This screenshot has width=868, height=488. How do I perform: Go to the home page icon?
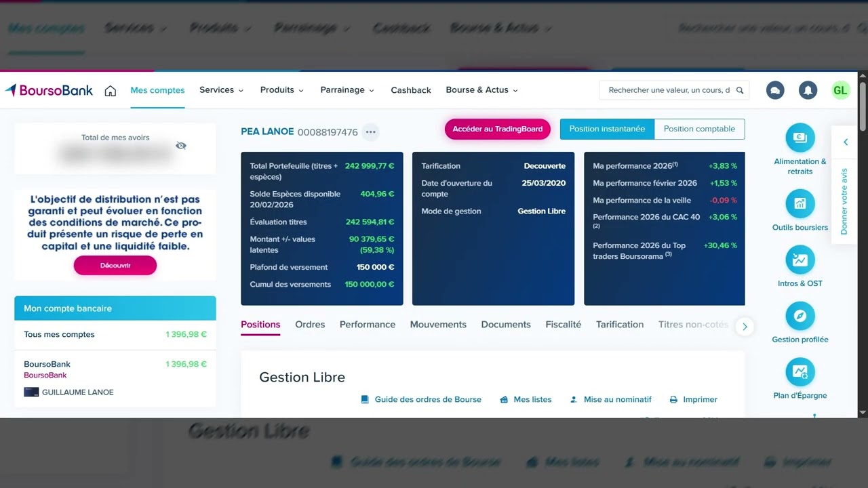111,91
